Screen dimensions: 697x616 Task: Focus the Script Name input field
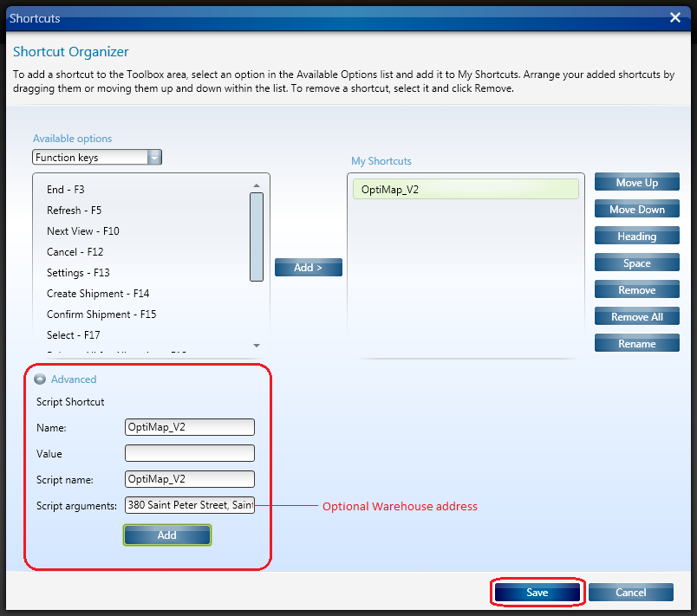[189, 479]
